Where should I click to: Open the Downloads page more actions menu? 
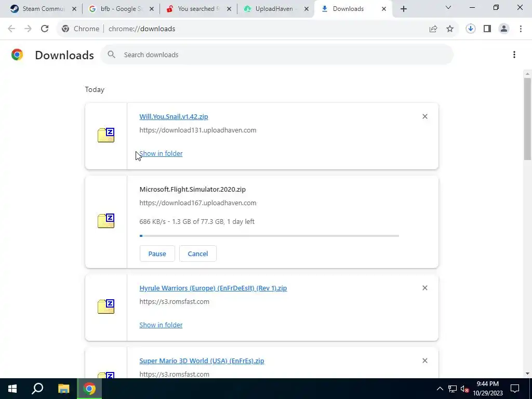[514, 55]
